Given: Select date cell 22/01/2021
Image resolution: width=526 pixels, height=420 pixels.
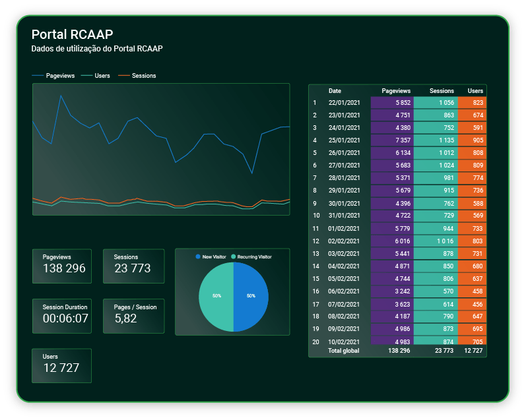Looking at the screenshot, I should tap(345, 103).
